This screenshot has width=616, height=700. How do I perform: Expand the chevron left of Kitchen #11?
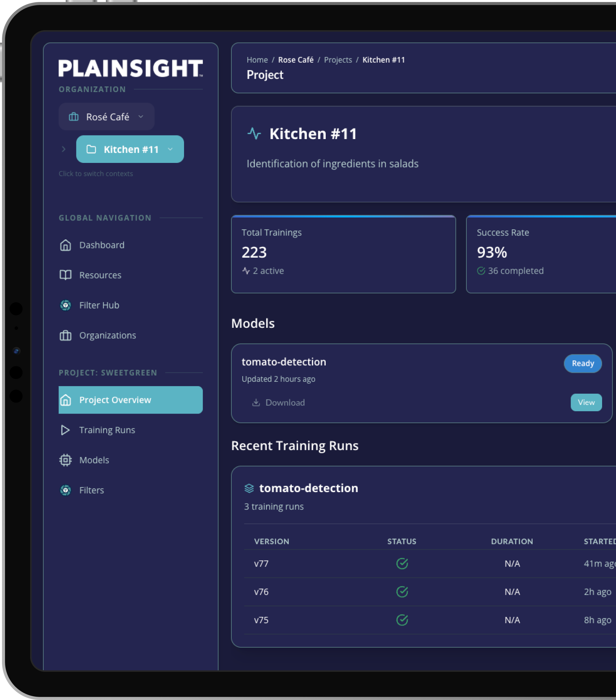[x=64, y=149]
